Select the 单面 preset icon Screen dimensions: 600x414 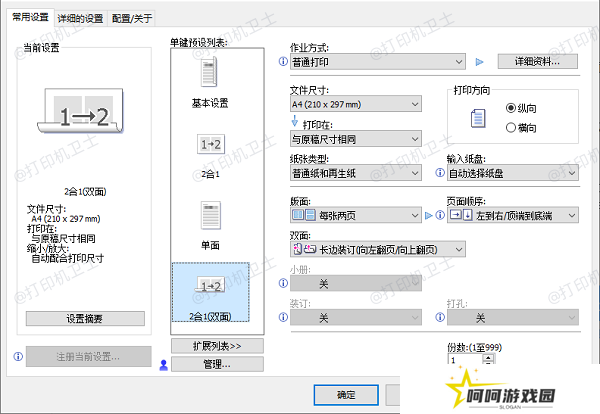(211, 215)
